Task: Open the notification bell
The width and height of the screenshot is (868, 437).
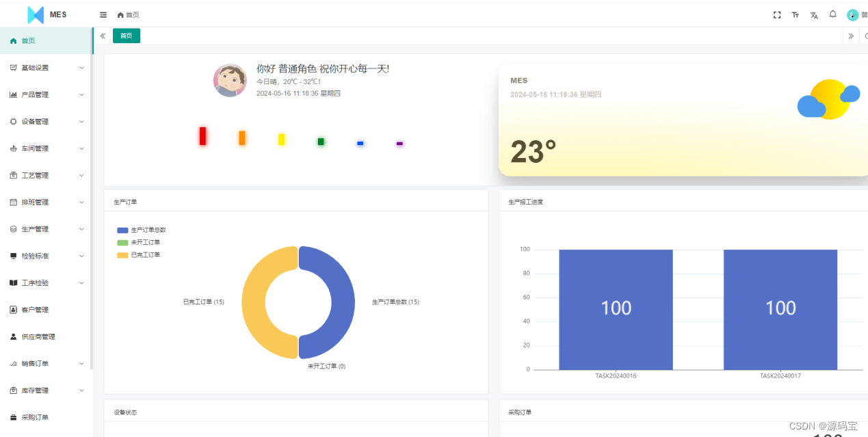Action: 832,14
